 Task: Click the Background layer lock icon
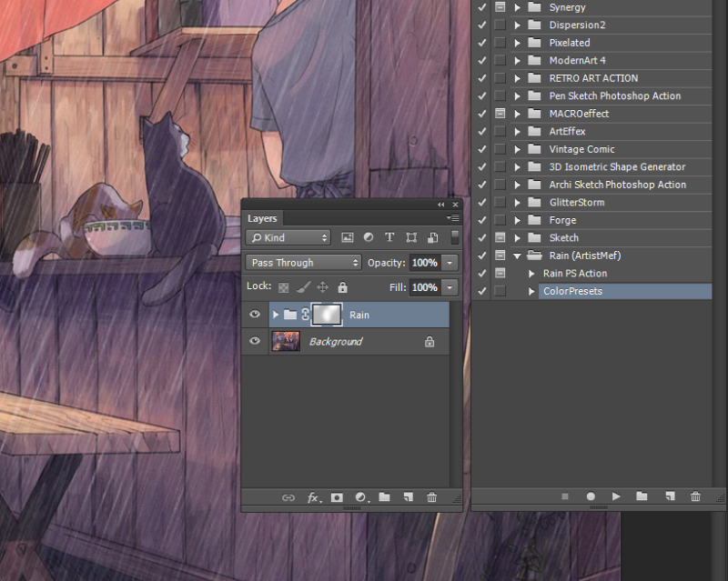point(430,342)
